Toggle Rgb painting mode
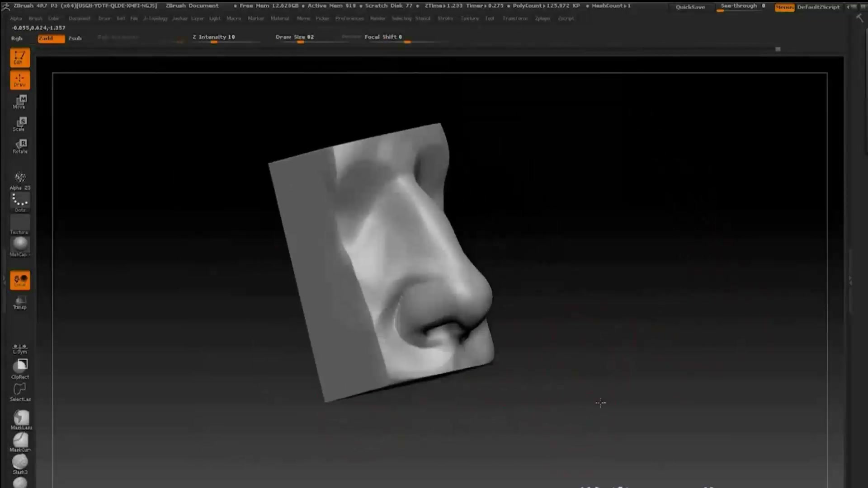This screenshot has height=488, width=868. 17,38
